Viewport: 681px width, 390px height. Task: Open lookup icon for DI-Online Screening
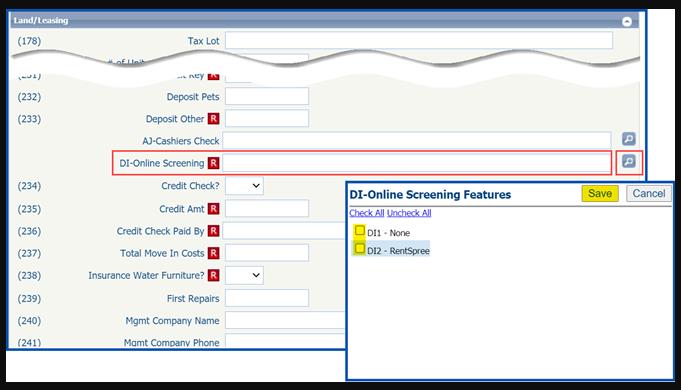628,162
